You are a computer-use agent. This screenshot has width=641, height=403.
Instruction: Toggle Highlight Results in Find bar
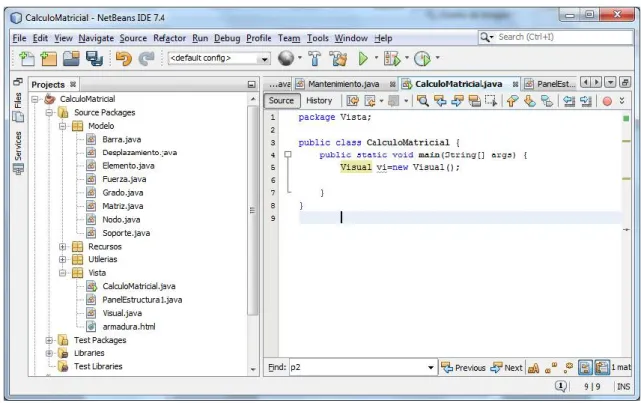click(x=585, y=367)
